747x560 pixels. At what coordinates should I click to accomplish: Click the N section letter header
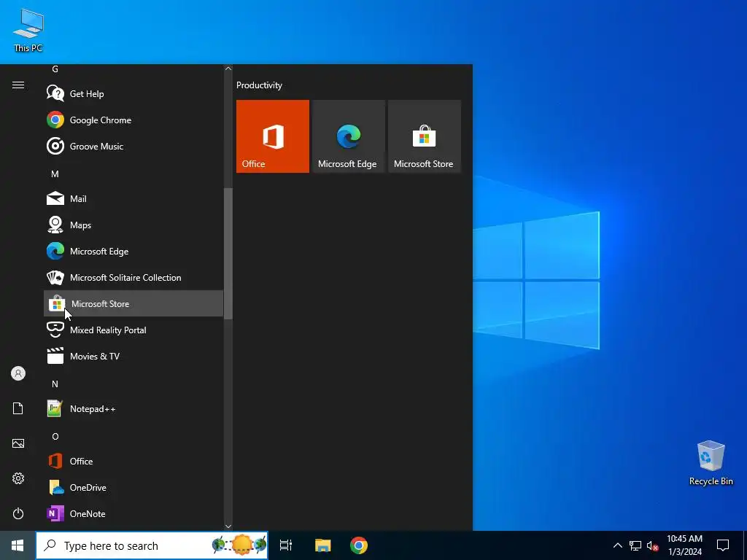55,384
